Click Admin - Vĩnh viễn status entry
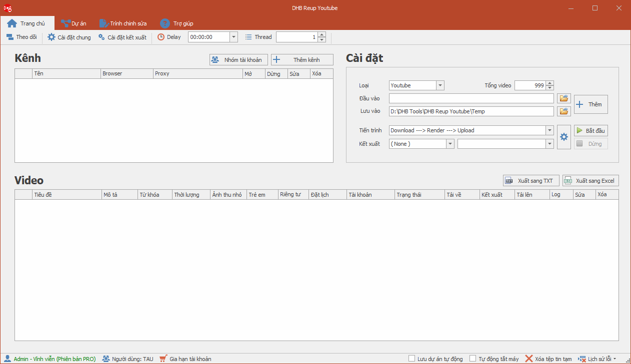 point(49,359)
